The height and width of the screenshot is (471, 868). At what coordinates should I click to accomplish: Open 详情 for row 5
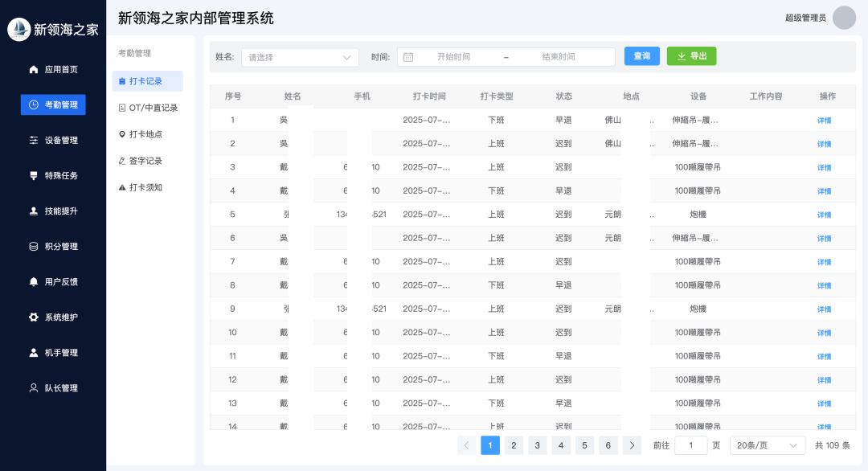coord(824,215)
